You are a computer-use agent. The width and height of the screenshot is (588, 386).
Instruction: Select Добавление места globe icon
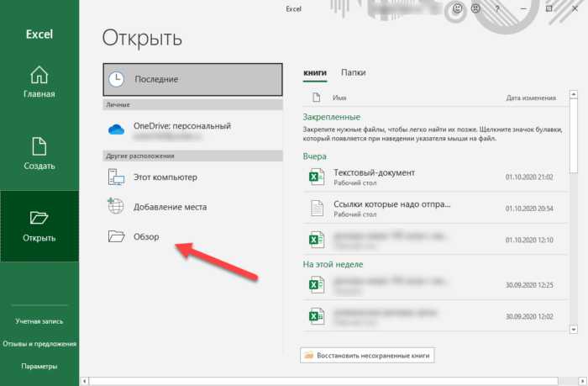[116, 206]
